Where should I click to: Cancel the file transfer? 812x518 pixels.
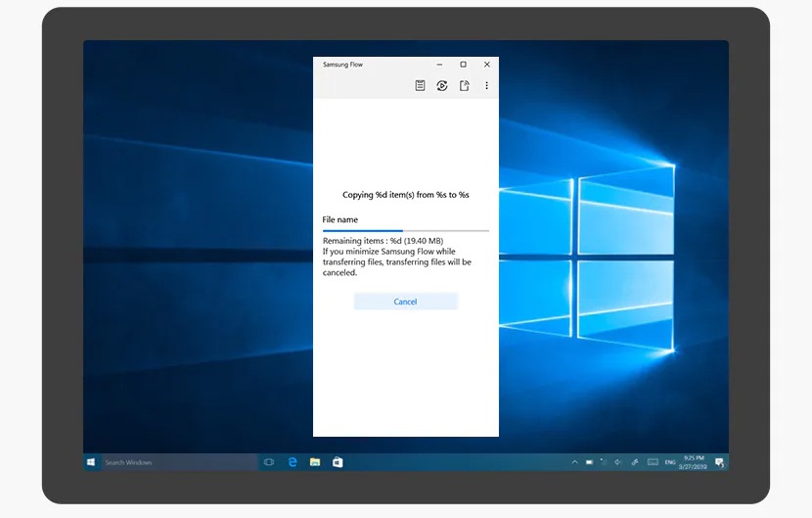click(x=405, y=302)
